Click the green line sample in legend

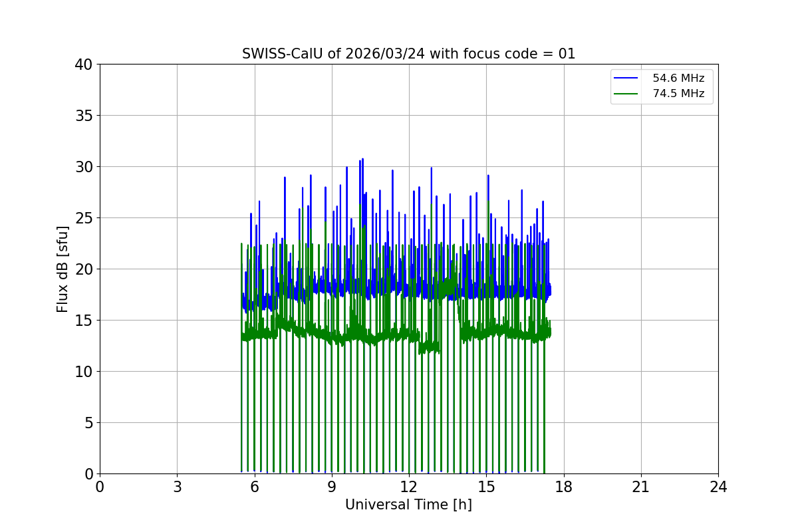point(627,94)
